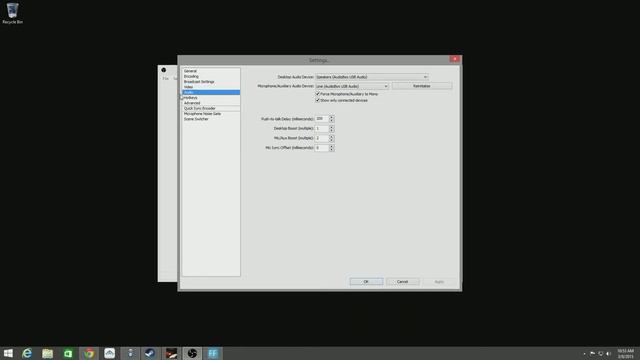Image resolution: width=640 pixels, height=360 pixels.
Task: Decrease Mic/Aux Boost with down arrow
Action: [x=331, y=140]
